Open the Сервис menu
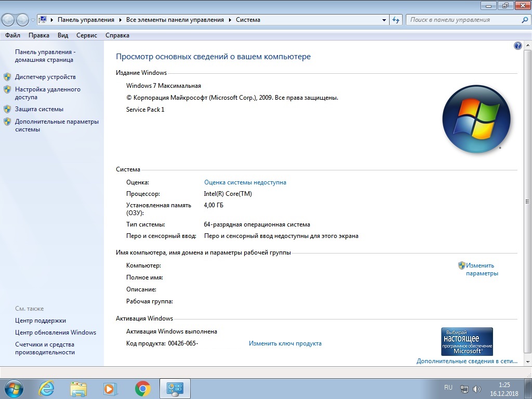 pyautogui.click(x=87, y=35)
